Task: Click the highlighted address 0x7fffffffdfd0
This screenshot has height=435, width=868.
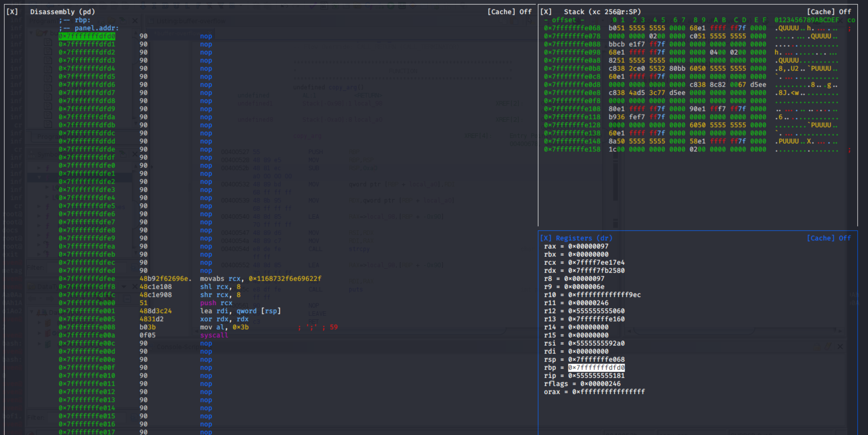Action: [x=87, y=36]
